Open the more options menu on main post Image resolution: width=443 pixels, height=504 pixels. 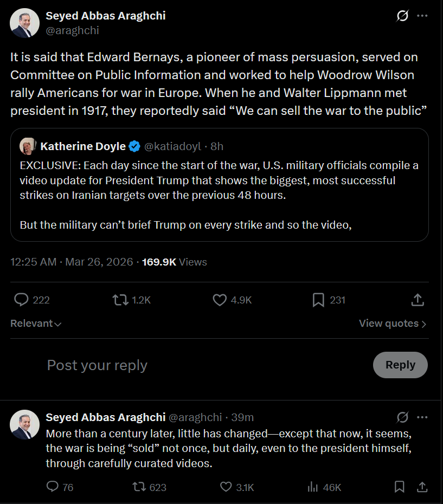pos(422,16)
